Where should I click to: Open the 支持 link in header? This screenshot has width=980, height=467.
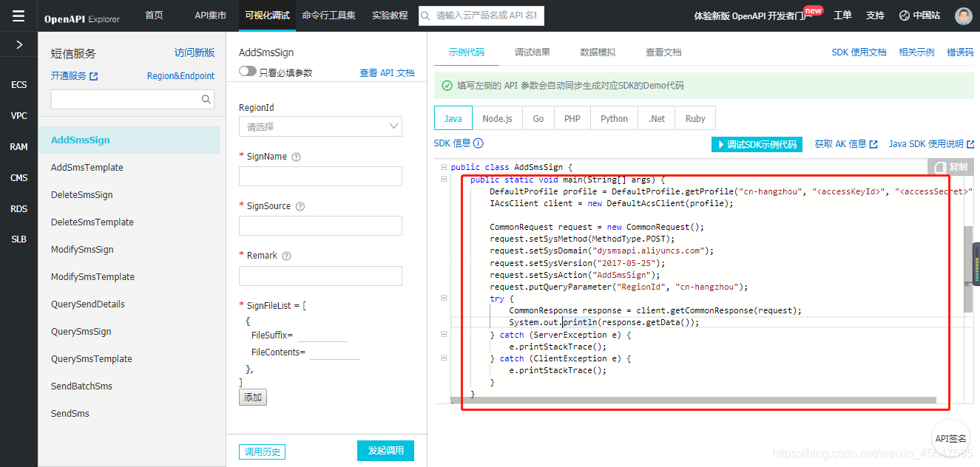tap(875, 16)
